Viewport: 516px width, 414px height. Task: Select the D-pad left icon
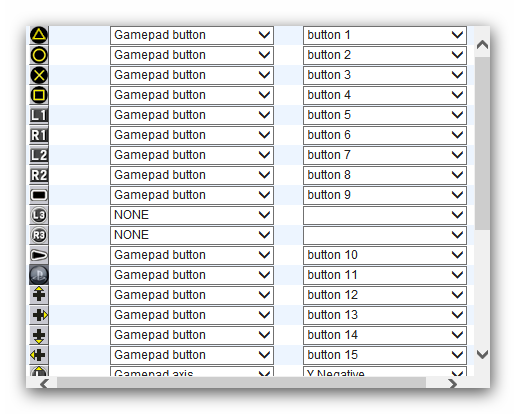pos(39,355)
